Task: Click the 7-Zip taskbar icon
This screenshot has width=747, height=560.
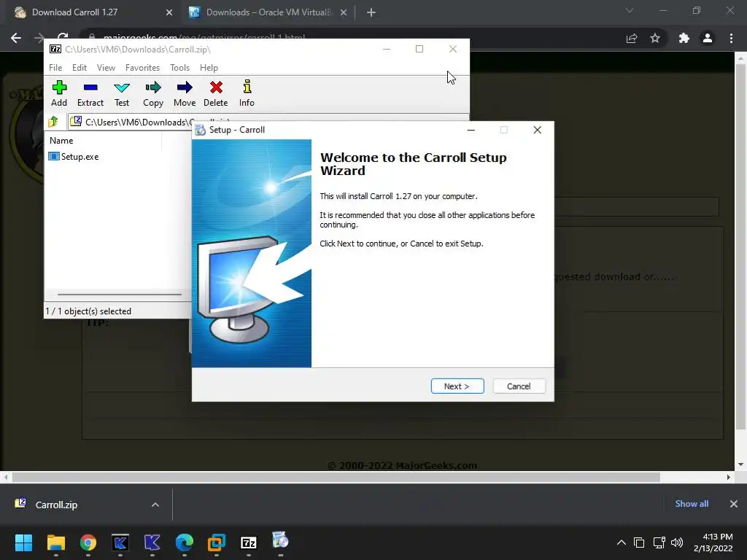Action: pos(249,542)
